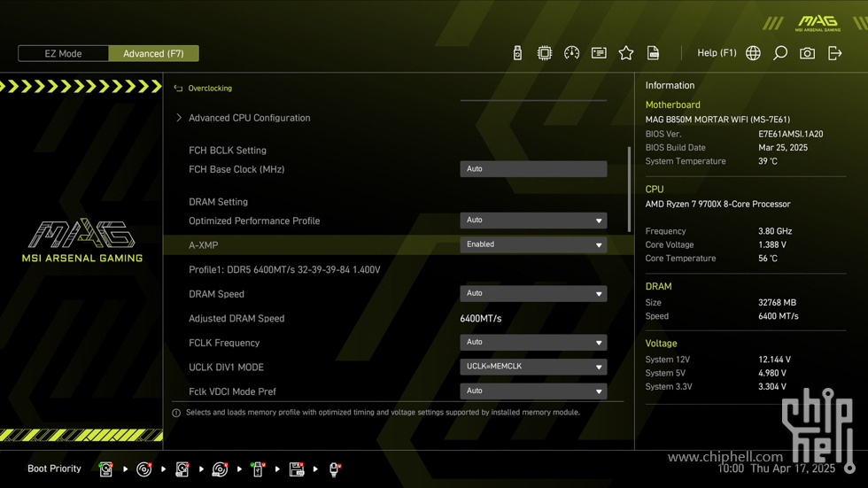The image size is (868, 488).
Task: Click System 5V value 4.980 V
Action: 772,373
